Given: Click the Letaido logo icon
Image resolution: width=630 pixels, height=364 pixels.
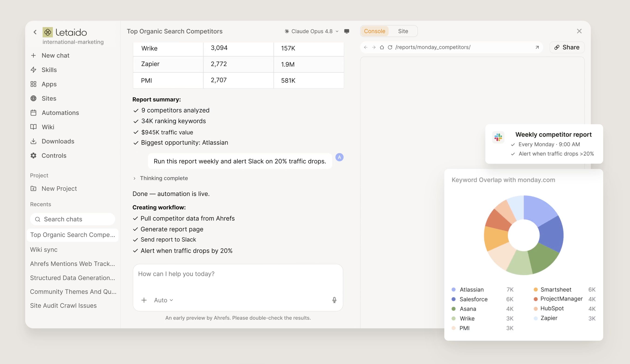Looking at the screenshot, I should click(48, 32).
